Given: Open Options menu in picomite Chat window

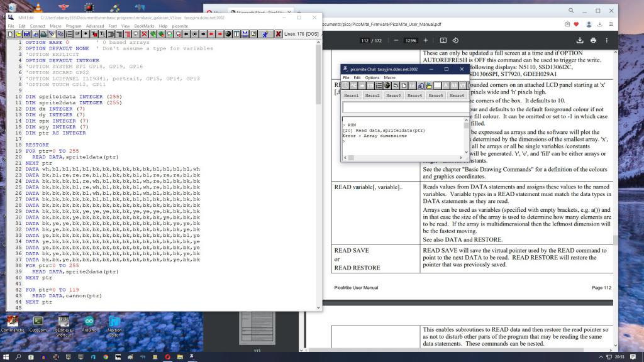Looking at the screenshot, I should pyautogui.click(x=372, y=77).
